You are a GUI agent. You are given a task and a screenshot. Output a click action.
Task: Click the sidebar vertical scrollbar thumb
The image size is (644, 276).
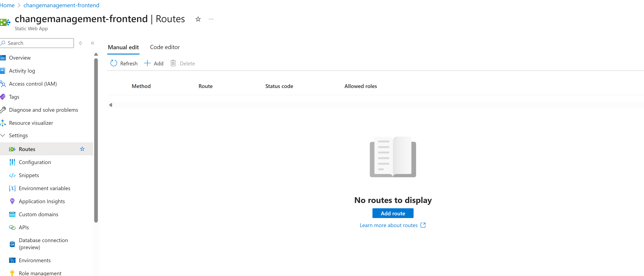tap(96, 140)
